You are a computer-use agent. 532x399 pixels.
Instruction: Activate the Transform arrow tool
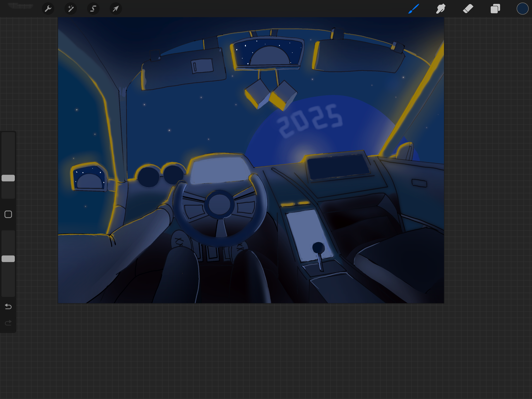click(116, 9)
